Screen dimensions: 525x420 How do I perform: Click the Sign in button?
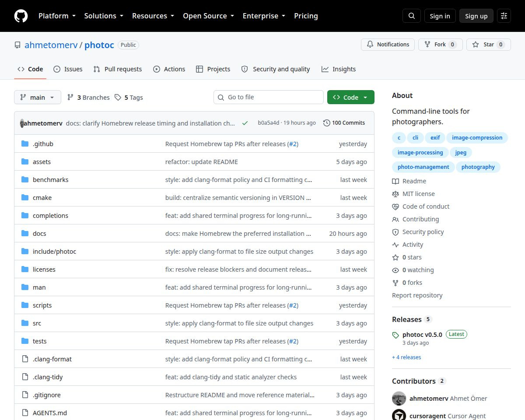tap(440, 16)
